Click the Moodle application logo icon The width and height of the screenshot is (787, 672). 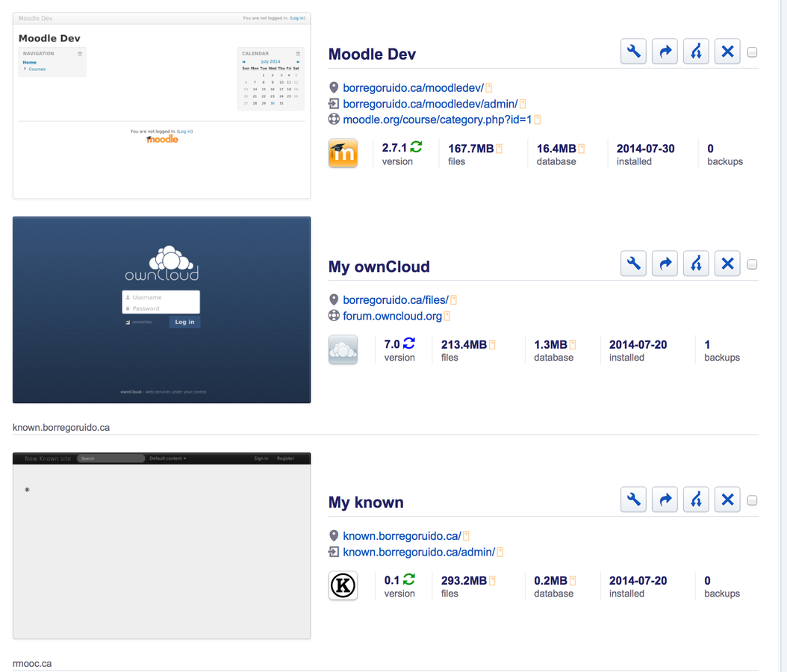click(x=343, y=153)
